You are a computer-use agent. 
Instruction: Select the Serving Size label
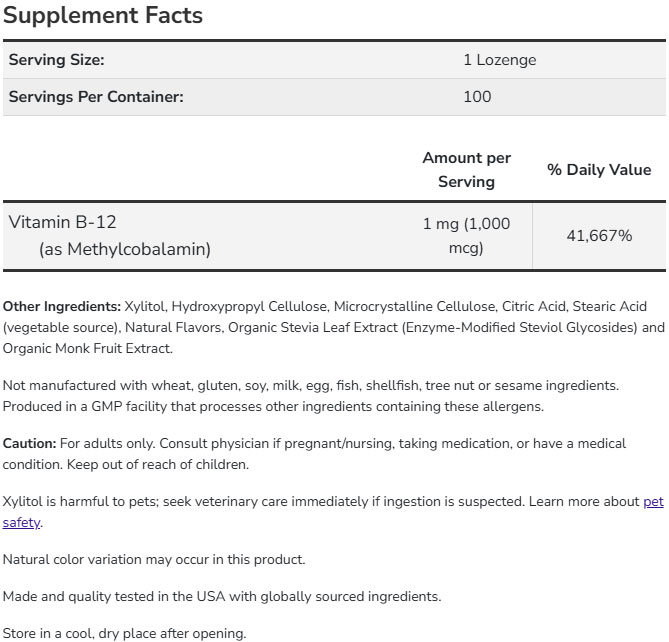click(56, 60)
